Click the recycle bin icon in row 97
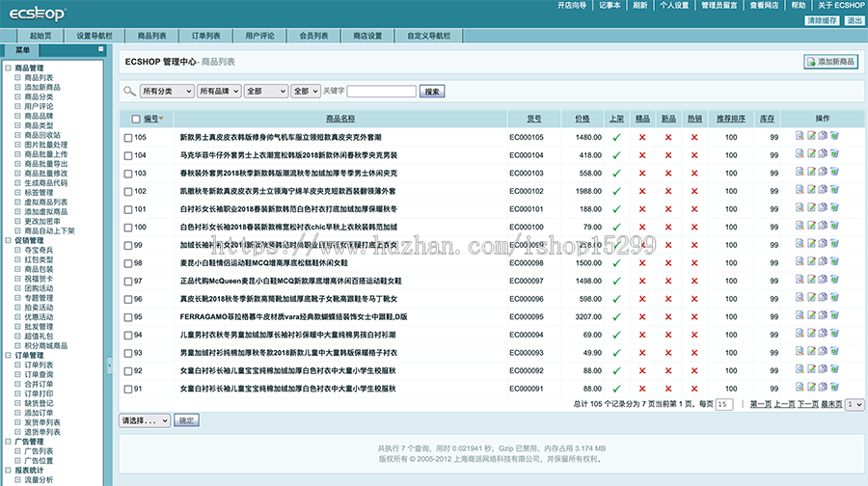Screen dimensions: 868x486 (834, 279)
